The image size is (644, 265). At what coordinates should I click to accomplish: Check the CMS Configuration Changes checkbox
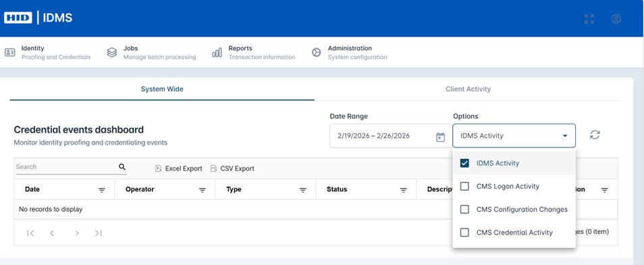click(x=464, y=210)
